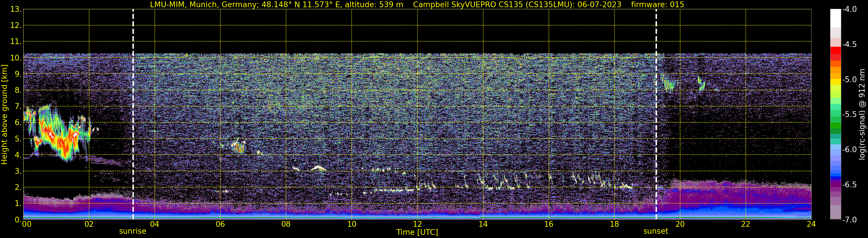Screen dimensions: 868x238
Task: Click the time tick label "20"
Action: coord(680,224)
